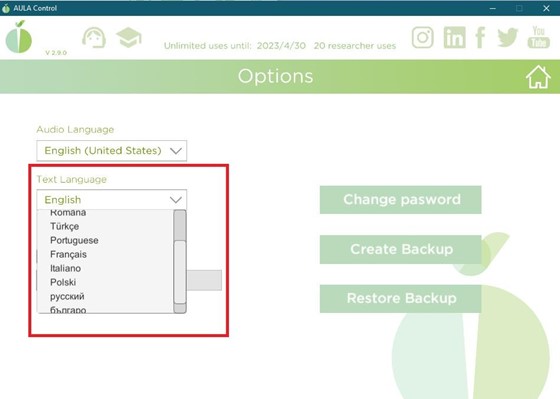
Task: Choose Italiano in the language list
Action: click(x=65, y=268)
